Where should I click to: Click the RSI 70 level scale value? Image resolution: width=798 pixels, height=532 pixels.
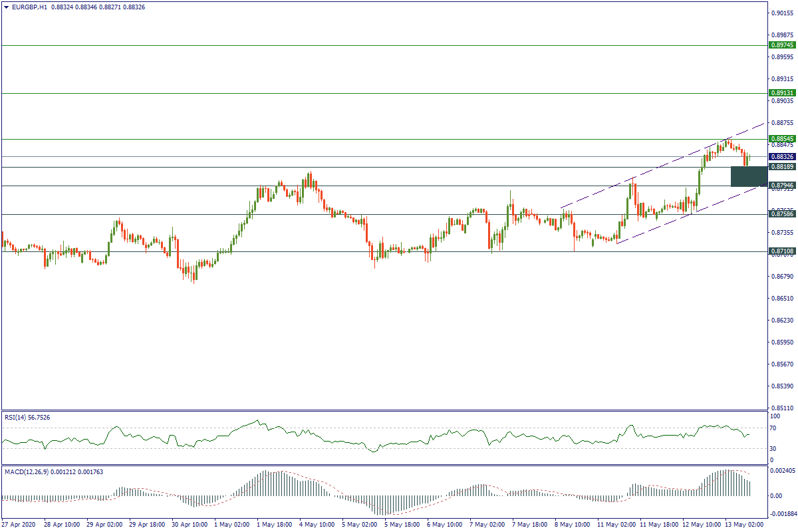[772, 428]
